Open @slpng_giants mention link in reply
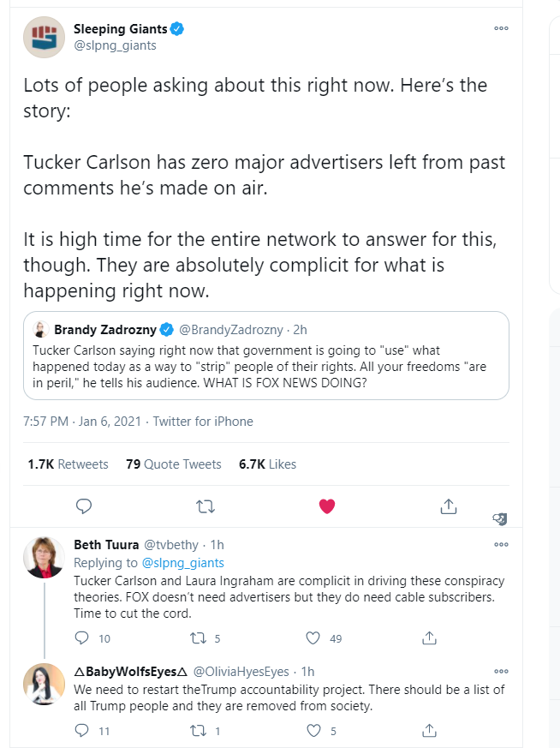This screenshot has width=560, height=748. (x=183, y=563)
